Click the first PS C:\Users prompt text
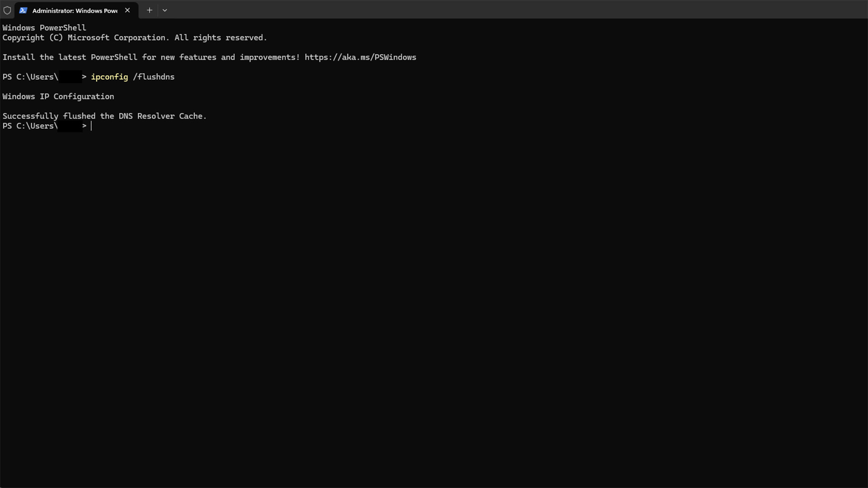Viewport: 868px width, 488px height. point(30,77)
